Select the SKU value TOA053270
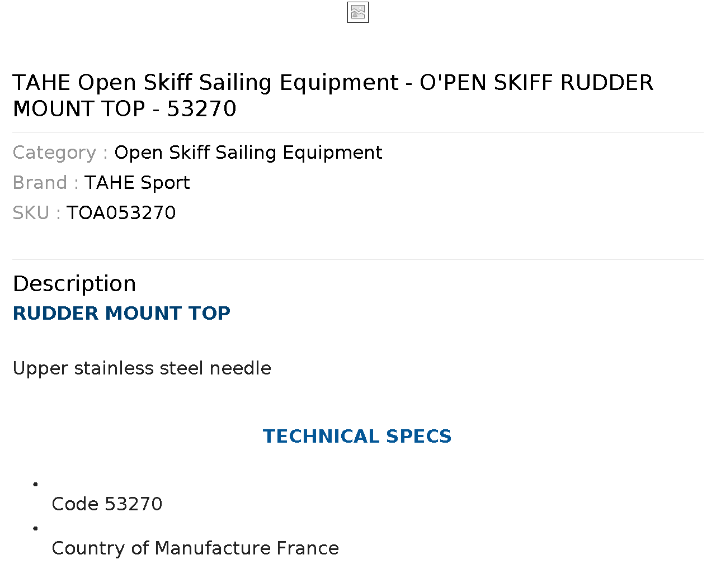This screenshot has height=588, width=716. point(121,213)
